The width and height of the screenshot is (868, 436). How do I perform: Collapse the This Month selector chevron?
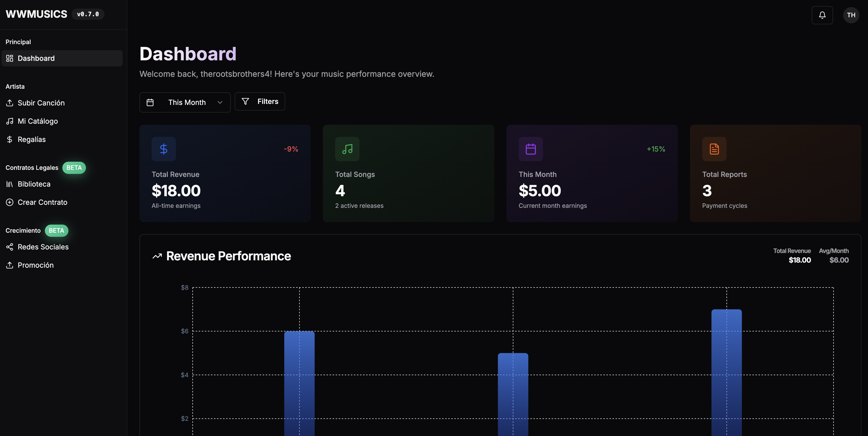click(220, 102)
